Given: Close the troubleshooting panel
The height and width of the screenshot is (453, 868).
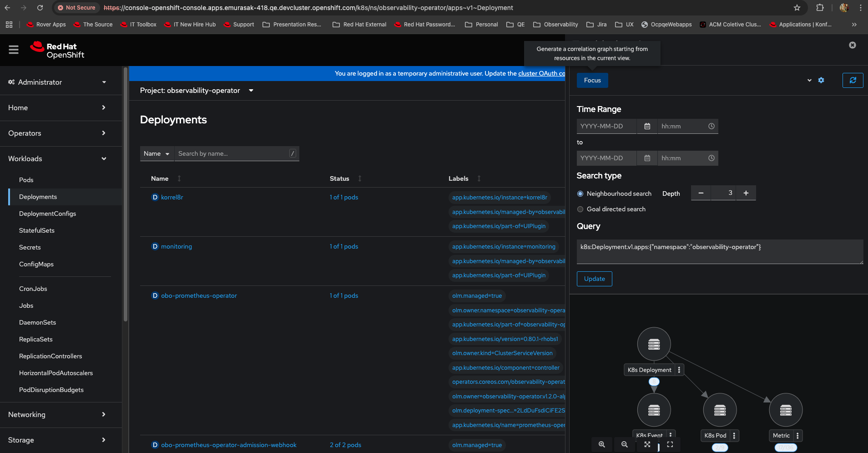Looking at the screenshot, I should point(853,45).
